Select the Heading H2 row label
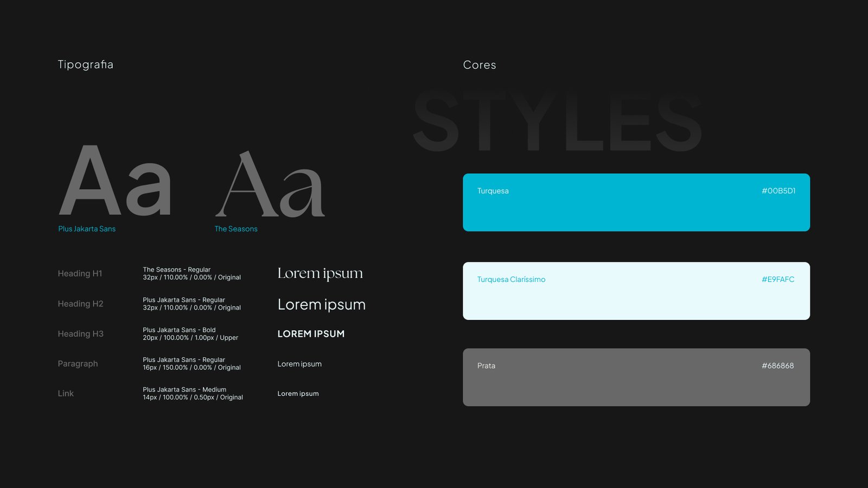 (80, 304)
